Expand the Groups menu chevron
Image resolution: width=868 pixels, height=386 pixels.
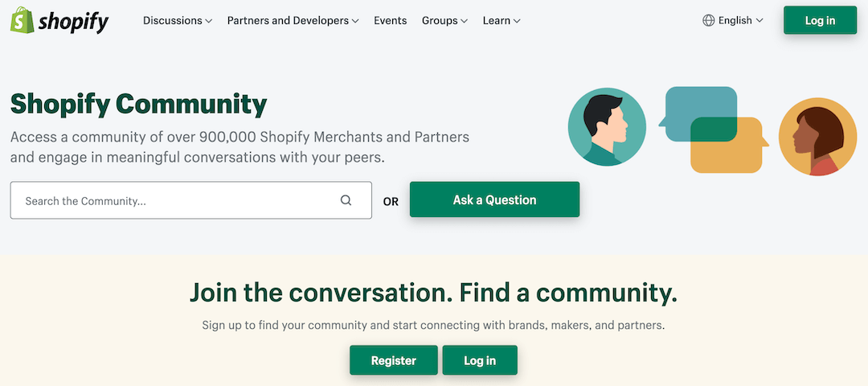[x=464, y=21]
